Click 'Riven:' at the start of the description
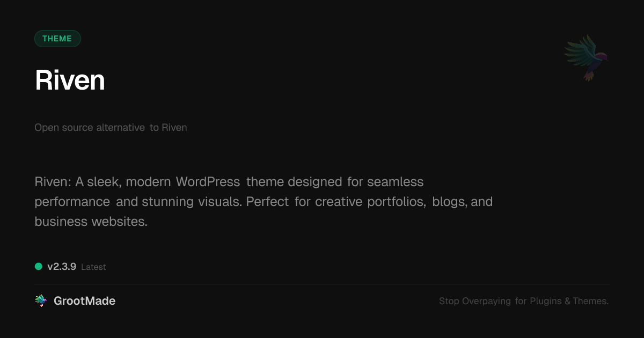The width and height of the screenshot is (644, 338). [53, 182]
